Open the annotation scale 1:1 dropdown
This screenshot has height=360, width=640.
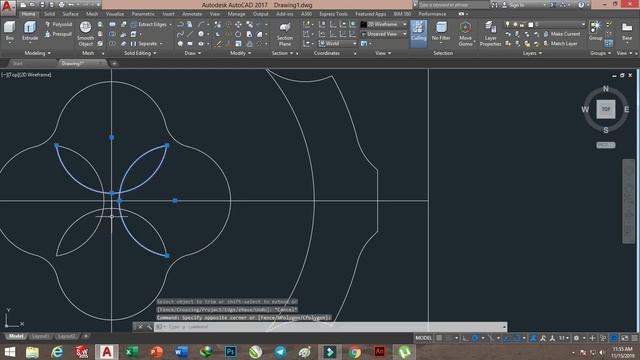click(564, 338)
